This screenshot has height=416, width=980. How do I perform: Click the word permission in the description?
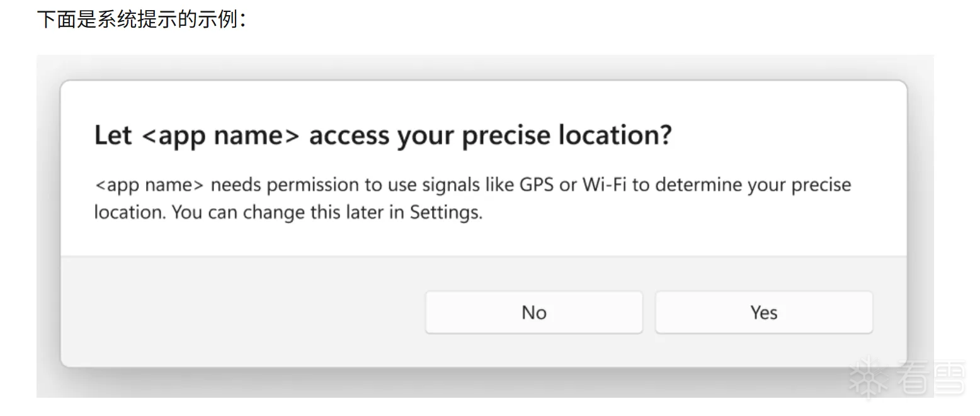pos(322,185)
